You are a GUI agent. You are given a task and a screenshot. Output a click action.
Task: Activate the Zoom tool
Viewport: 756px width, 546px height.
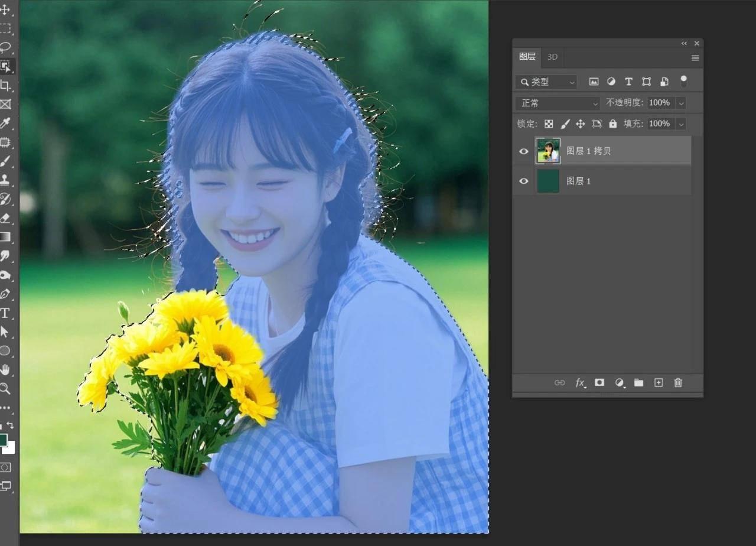pos(5,388)
